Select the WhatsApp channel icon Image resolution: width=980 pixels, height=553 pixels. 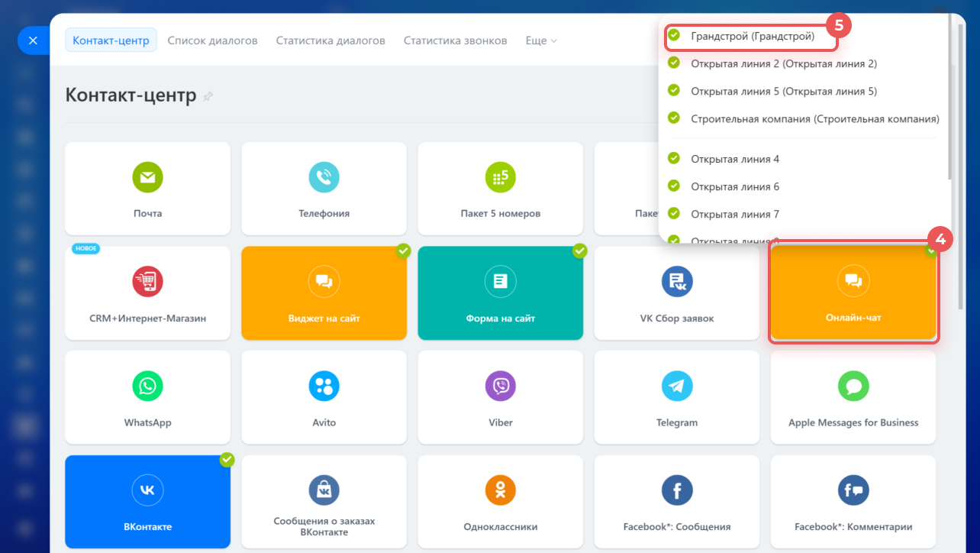click(147, 386)
